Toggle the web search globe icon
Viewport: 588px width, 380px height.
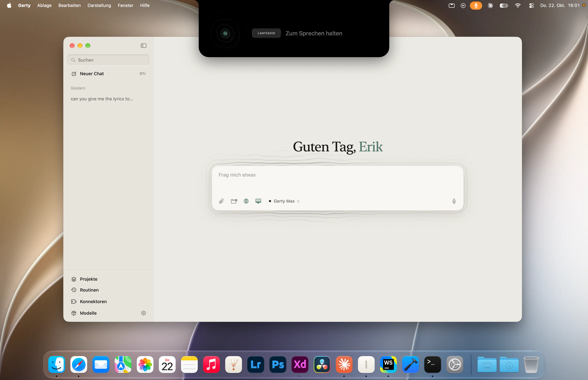pos(246,201)
